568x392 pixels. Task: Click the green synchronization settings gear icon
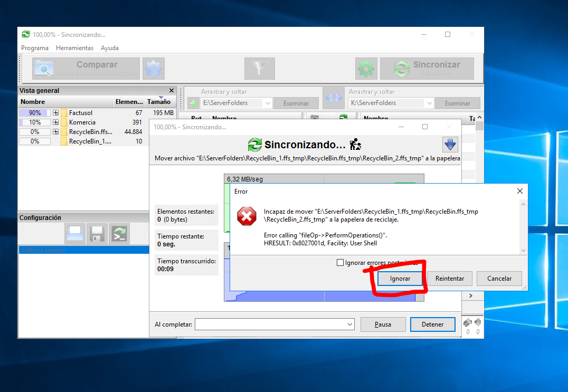pos(366,69)
